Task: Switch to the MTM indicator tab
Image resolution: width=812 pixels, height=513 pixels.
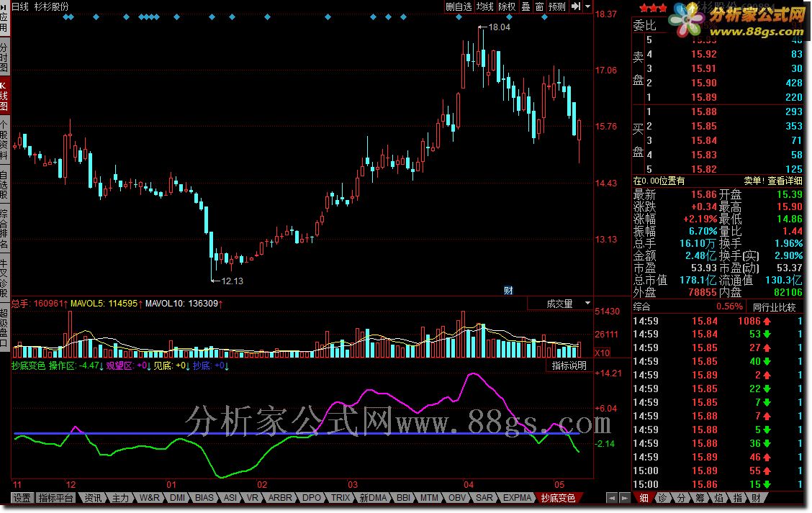Action: coord(429,498)
